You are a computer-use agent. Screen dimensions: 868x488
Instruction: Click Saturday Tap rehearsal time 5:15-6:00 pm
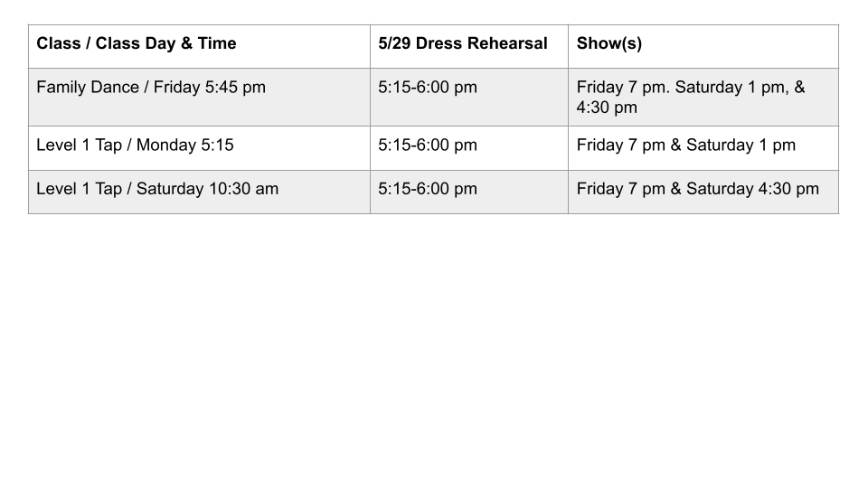(428, 189)
